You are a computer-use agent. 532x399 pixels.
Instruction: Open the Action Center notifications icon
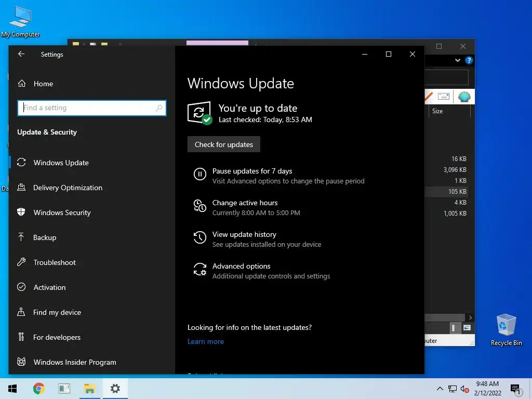click(515, 389)
